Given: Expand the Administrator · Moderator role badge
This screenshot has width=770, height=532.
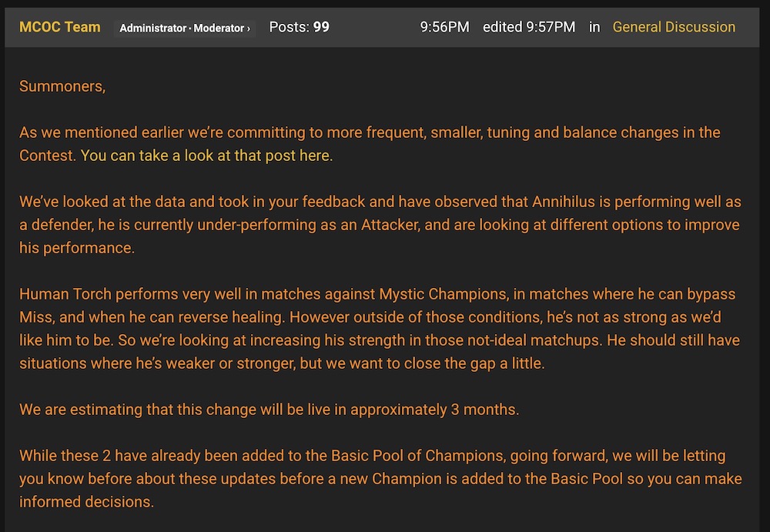Looking at the screenshot, I should click(x=186, y=28).
